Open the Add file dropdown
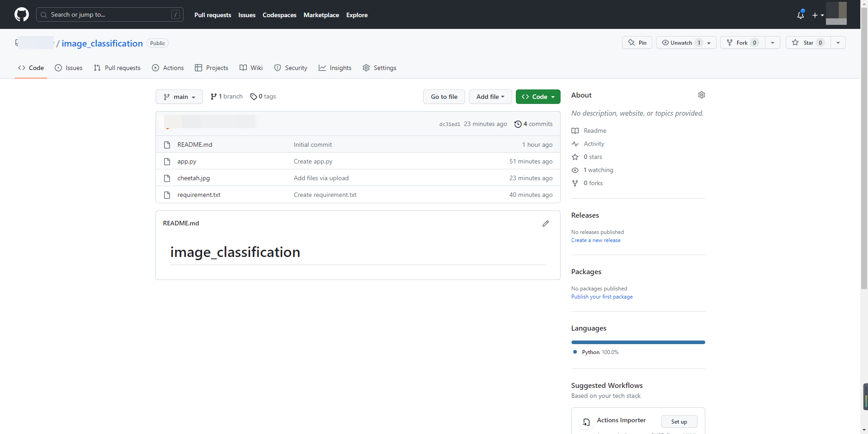Screen dimensions: 868x434 click(490, 97)
